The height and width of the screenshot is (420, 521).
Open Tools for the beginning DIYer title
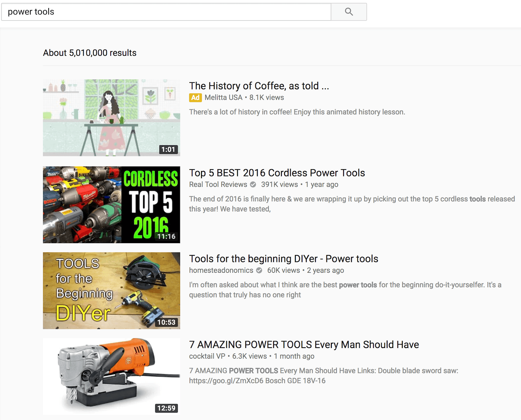click(x=283, y=259)
